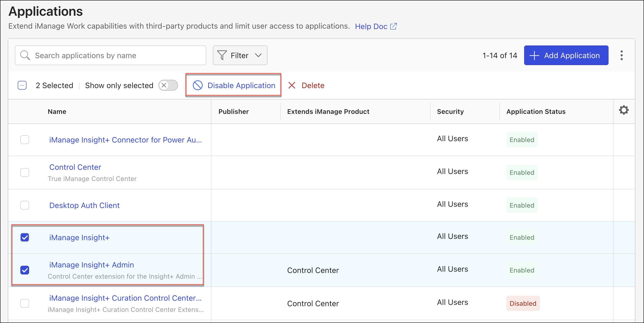Click True iManage Control Center description
Image resolution: width=644 pixels, height=323 pixels.
[x=92, y=179]
